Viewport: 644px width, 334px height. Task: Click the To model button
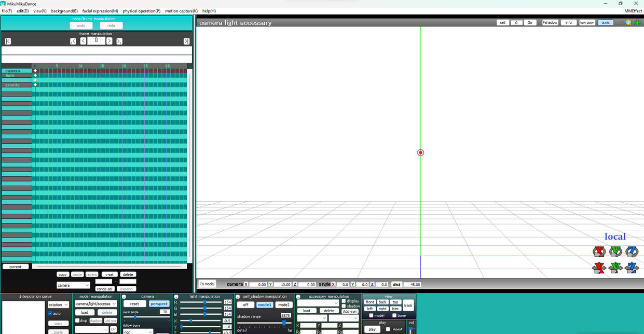pos(207,284)
